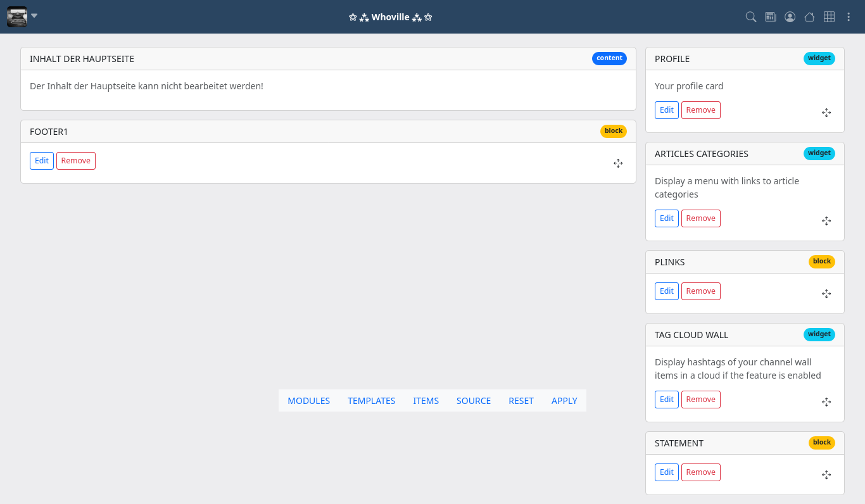Select the ITEMS menu entry

click(x=426, y=401)
